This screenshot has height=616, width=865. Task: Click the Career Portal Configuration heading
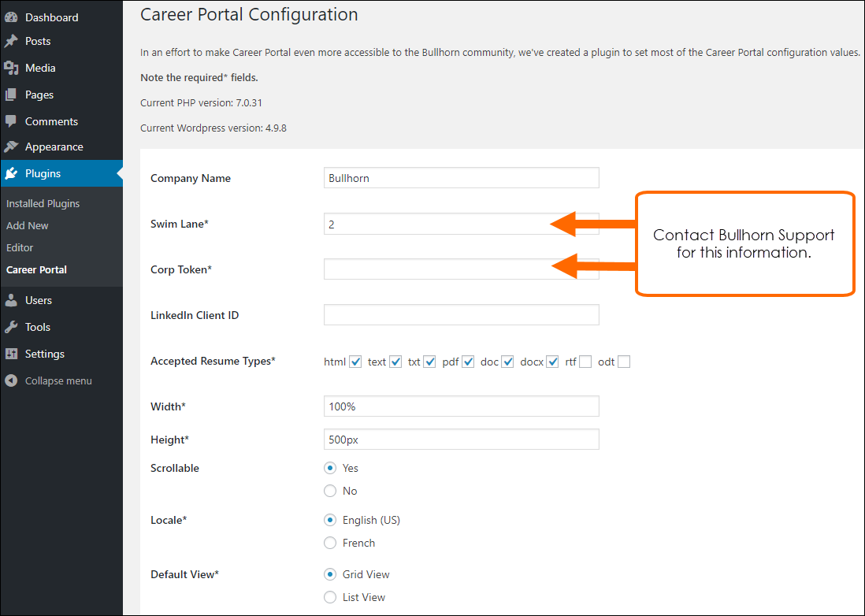click(249, 14)
